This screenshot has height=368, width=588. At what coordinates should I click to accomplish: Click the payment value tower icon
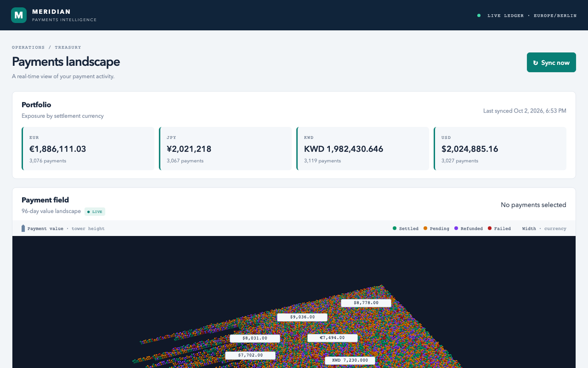click(23, 228)
